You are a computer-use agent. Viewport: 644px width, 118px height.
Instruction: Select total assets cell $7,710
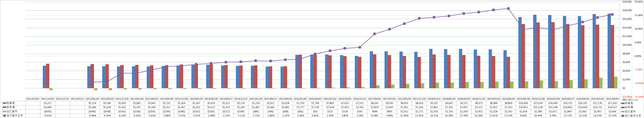[x=300, y=103]
